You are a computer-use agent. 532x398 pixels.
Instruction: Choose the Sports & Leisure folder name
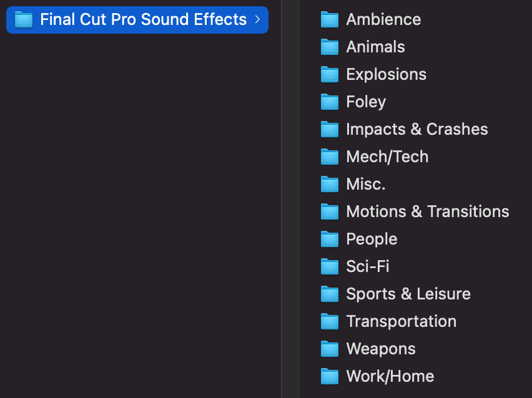(x=408, y=294)
